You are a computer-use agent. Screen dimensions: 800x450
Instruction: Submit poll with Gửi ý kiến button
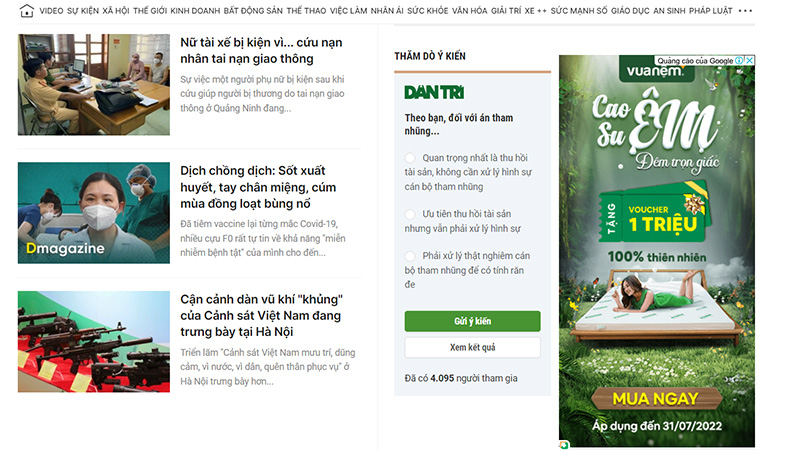(472, 321)
